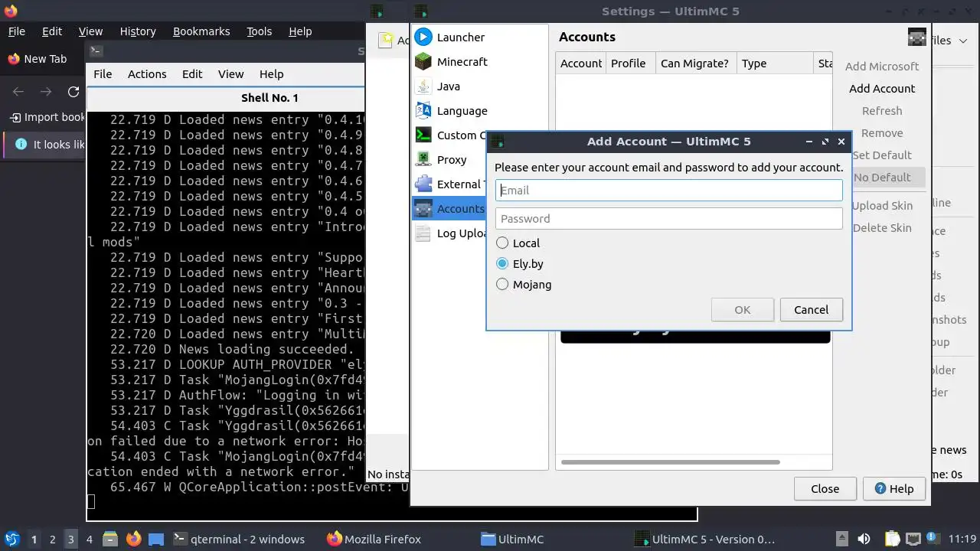The width and height of the screenshot is (980, 551).
Task: Switch to workspace 4
Action: pos(89,539)
